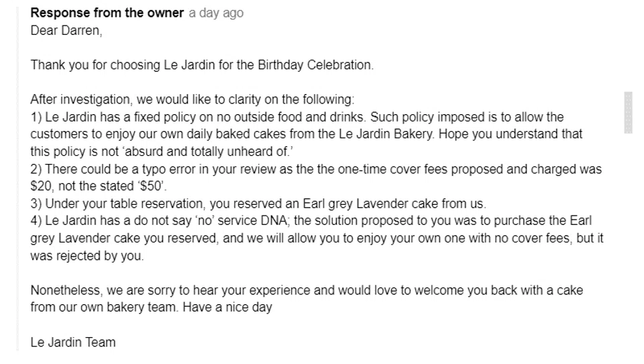Click the "Nonetheless, we are sorry" sentence

pos(201,291)
